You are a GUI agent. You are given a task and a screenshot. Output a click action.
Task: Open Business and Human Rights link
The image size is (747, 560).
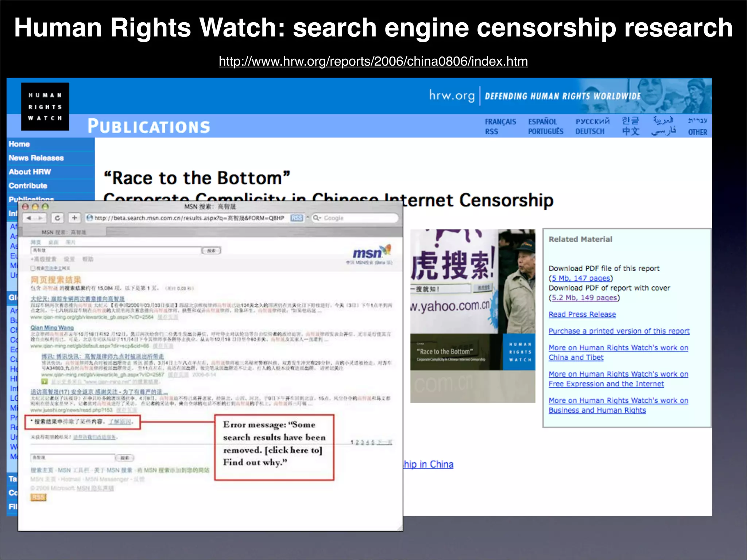[x=618, y=405]
